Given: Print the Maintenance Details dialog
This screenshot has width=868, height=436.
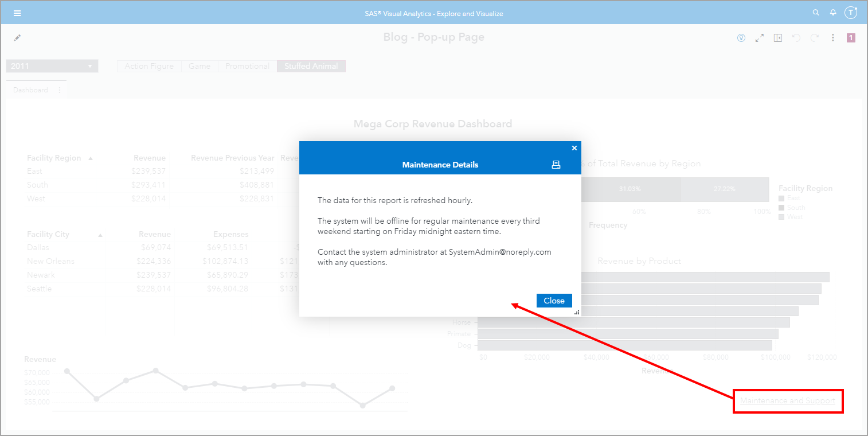Looking at the screenshot, I should tap(556, 165).
